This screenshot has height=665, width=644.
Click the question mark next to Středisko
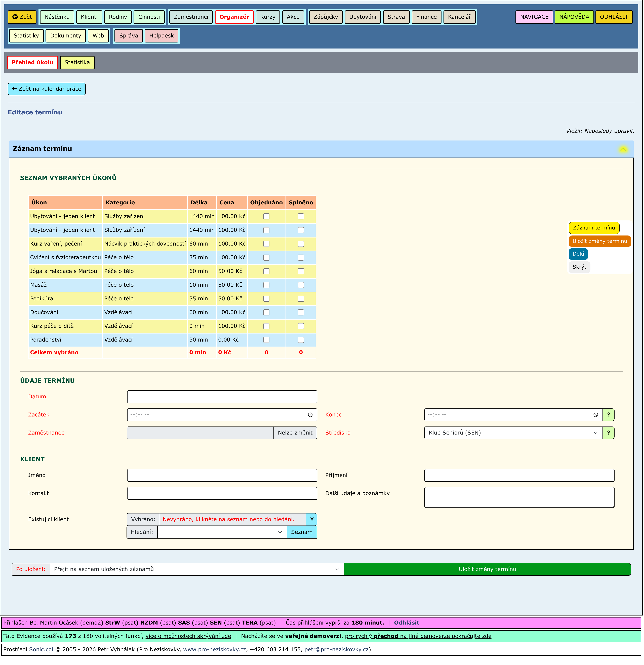point(608,433)
